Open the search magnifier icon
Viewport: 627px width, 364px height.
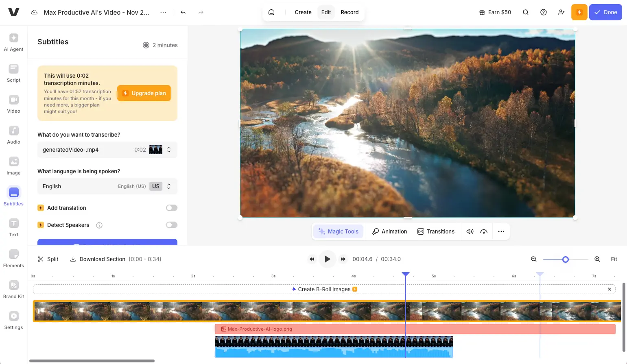tap(526, 12)
